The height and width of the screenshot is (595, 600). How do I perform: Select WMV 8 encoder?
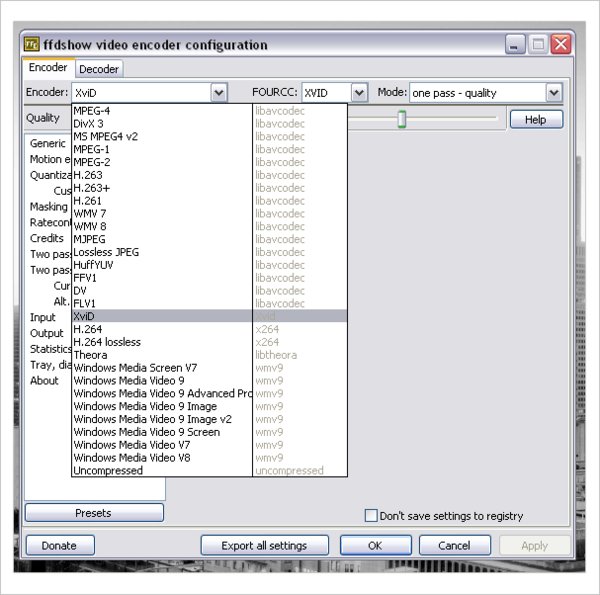tap(209, 227)
